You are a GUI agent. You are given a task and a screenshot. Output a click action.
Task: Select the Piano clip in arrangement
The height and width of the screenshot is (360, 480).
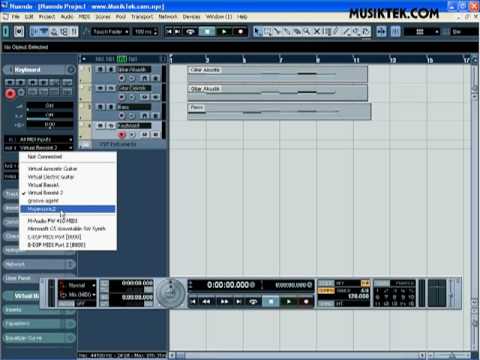coord(279,111)
